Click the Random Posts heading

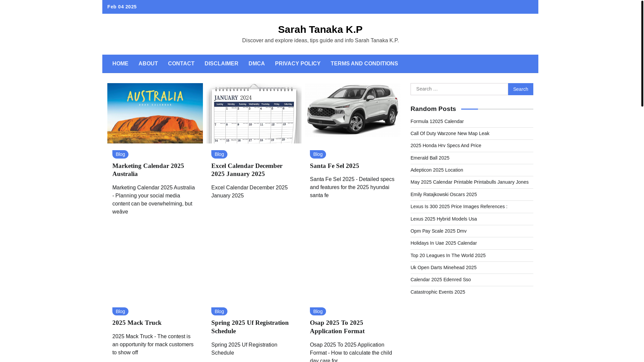tap(433, 109)
